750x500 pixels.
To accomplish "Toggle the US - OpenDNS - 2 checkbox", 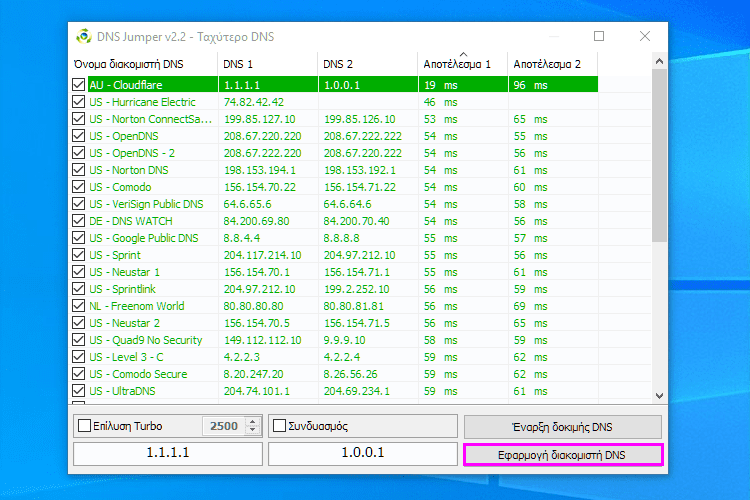I will click(x=78, y=153).
